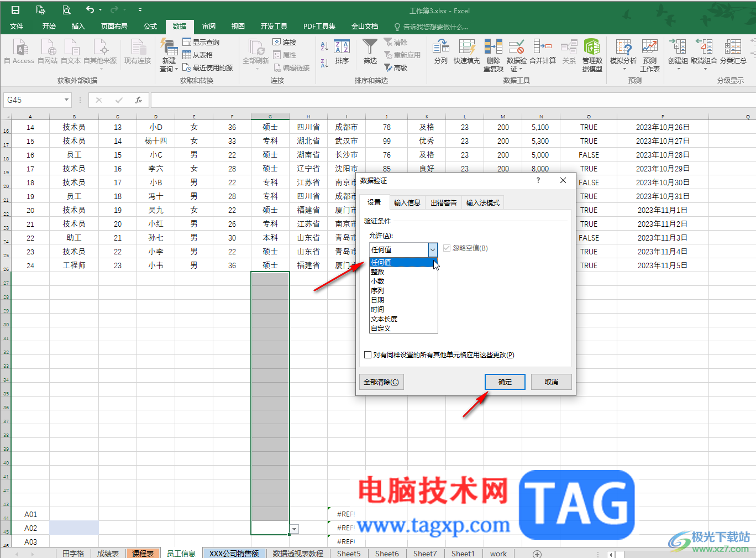Switch to the Sheet5 sheet tab
This screenshot has width=756, height=558.
click(x=349, y=554)
